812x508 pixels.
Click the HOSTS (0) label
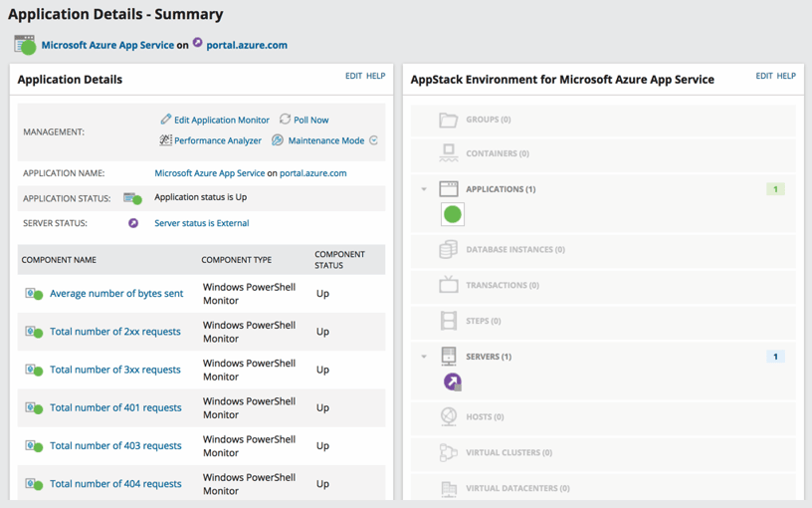click(x=485, y=416)
